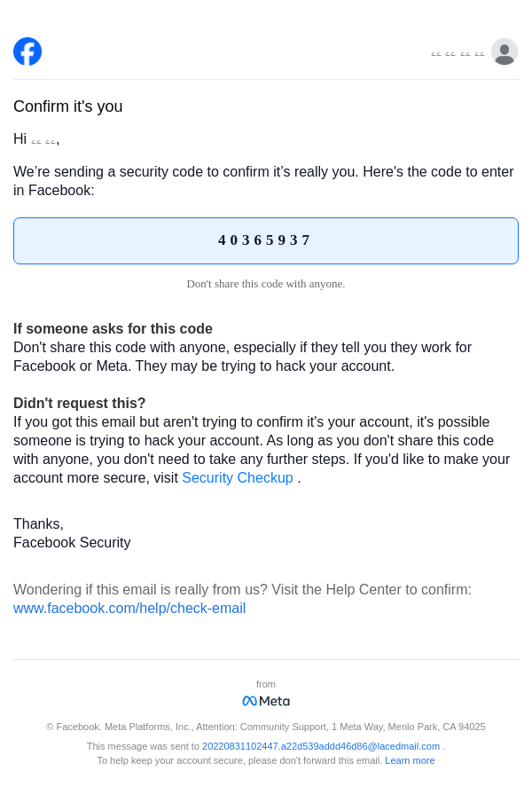Click the "Thanks," closing line
The image size is (532, 810).
[38, 524]
